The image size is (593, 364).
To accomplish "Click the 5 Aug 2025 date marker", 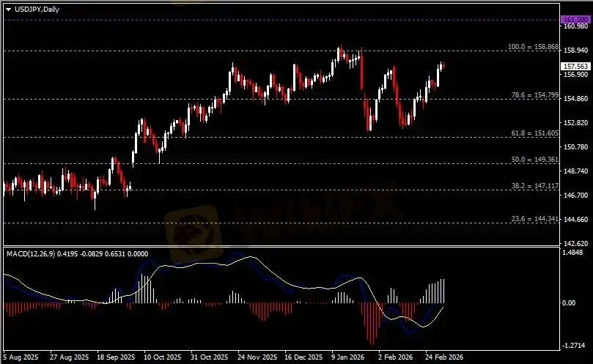I will pos(22,357).
